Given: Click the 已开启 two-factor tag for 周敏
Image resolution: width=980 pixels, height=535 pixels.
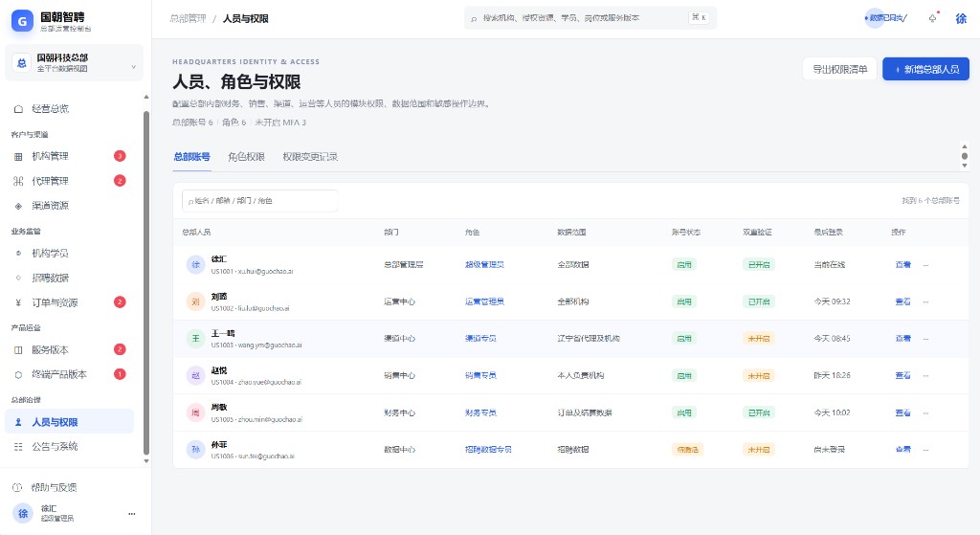Looking at the screenshot, I should 759,412.
